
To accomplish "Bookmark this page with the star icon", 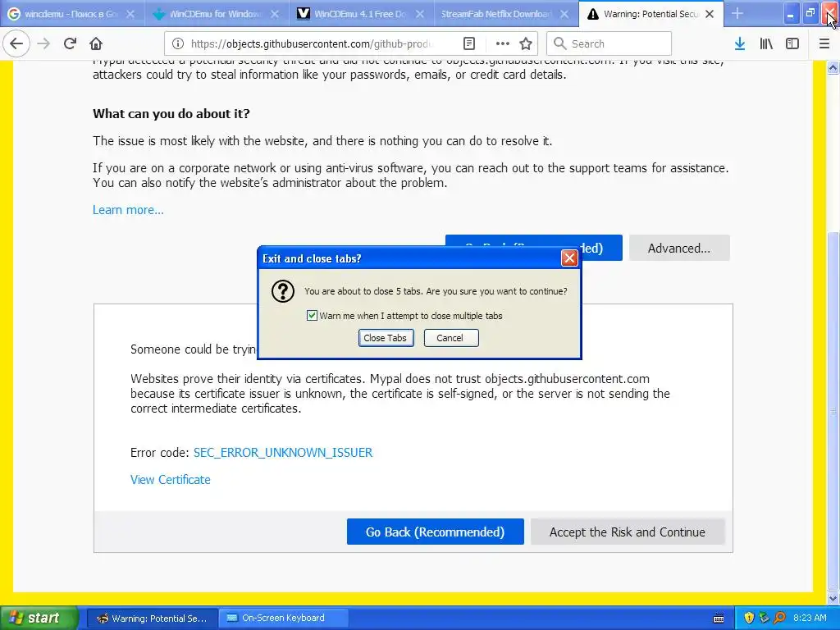I will [526, 43].
